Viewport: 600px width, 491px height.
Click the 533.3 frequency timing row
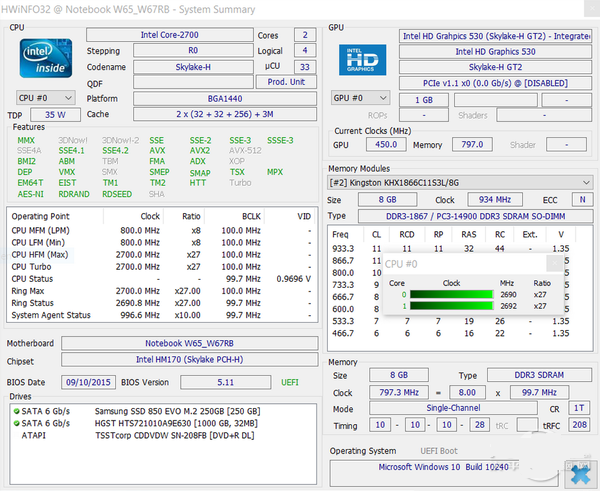(x=451, y=321)
